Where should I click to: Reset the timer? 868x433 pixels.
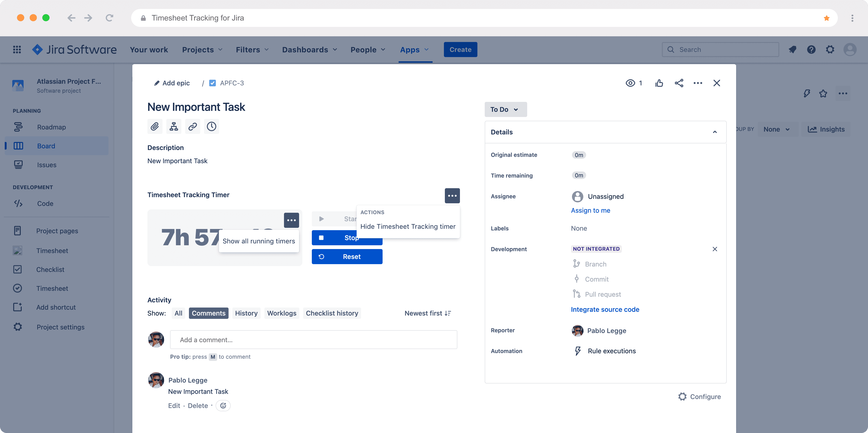(347, 257)
